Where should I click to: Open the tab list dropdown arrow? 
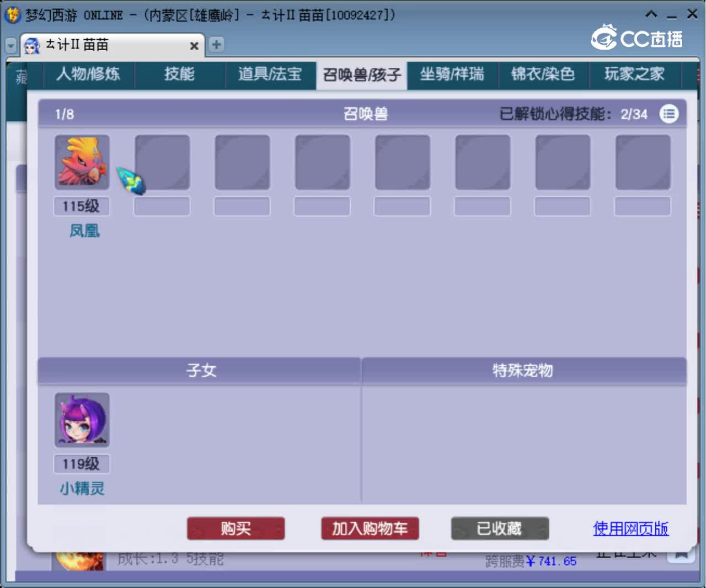click(x=10, y=45)
